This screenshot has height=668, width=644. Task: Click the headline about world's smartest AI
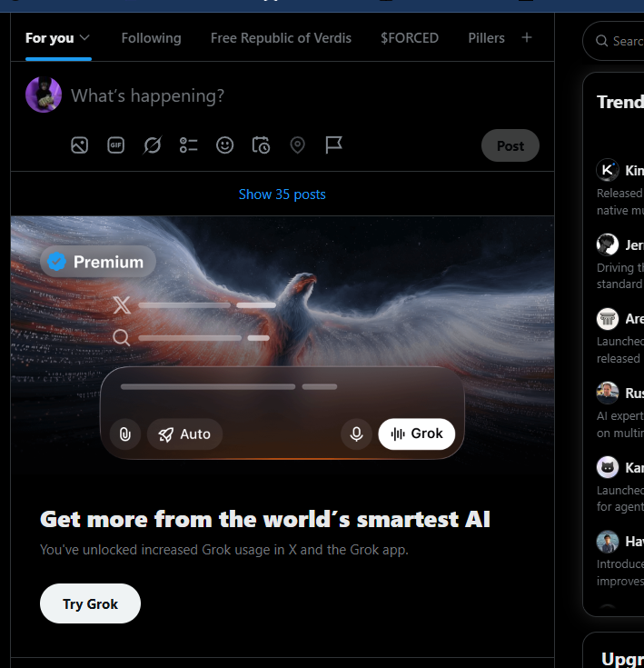coord(265,519)
